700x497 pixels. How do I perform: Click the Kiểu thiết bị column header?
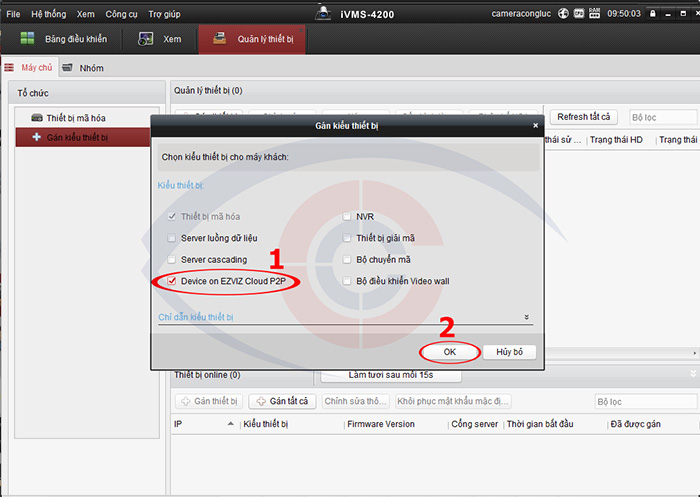266,424
